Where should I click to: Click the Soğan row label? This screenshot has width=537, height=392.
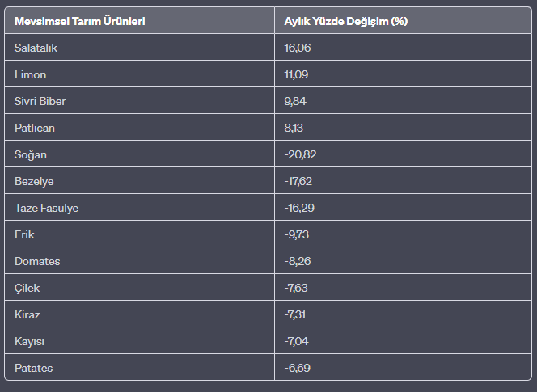coord(139,154)
